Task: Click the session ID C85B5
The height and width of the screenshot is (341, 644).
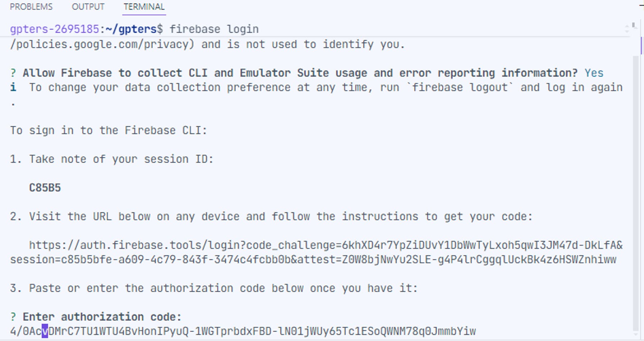Action: tap(45, 188)
